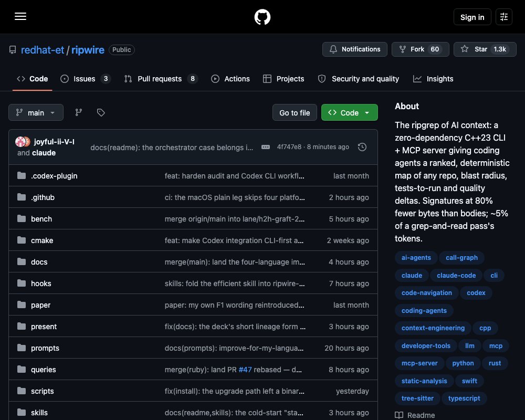Expand the commit message ellipsis button
This screenshot has width=525, height=420.
tap(266, 147)
